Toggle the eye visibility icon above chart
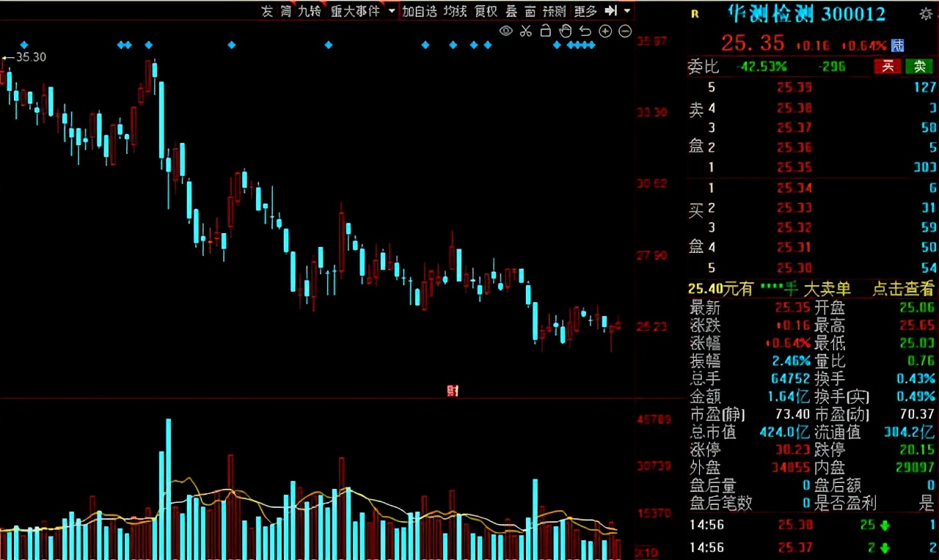939x560 pixels. [x=505, y=31]
